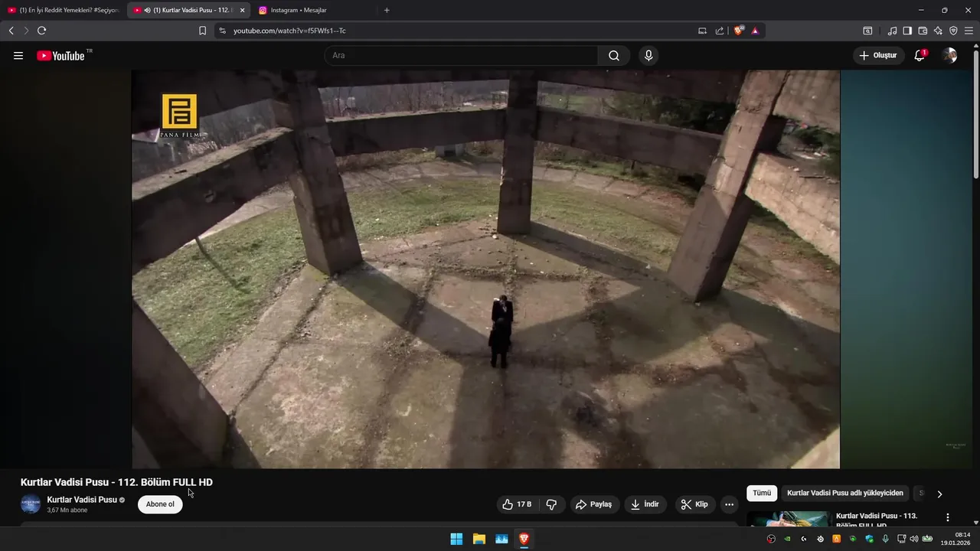Reload the current page

(41, 31)
